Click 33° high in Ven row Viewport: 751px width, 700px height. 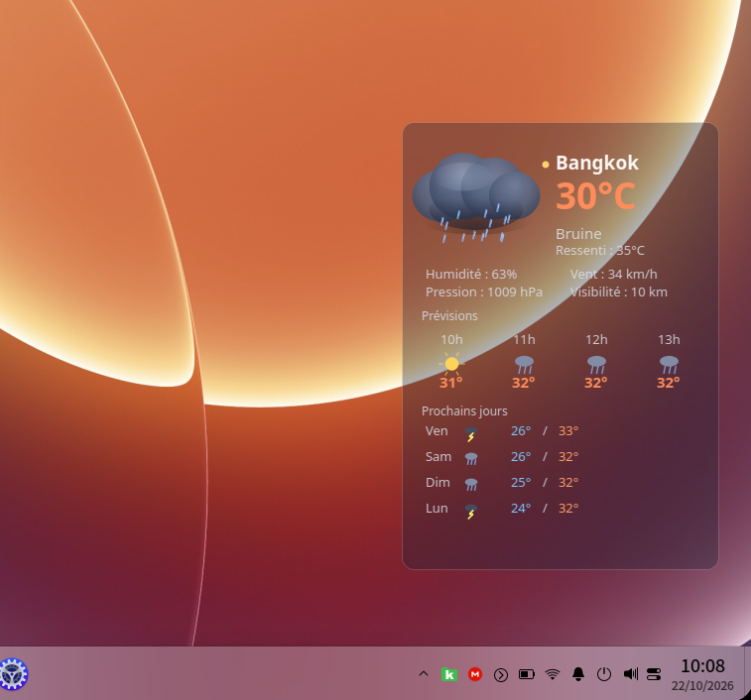568,431
